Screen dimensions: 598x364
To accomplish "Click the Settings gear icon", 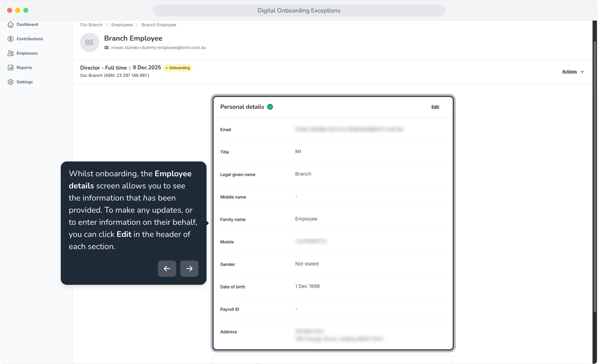I will [x=10, y=82].
